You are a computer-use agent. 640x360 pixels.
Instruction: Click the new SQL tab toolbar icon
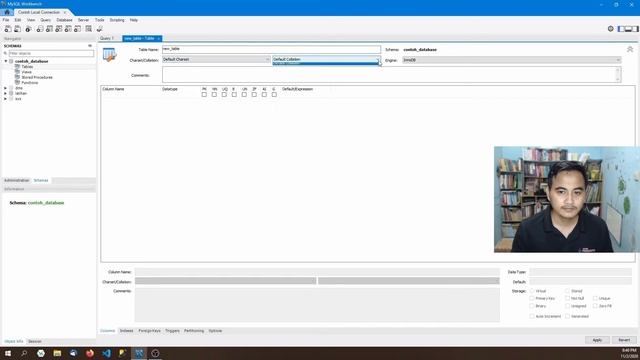pos(8,29)
